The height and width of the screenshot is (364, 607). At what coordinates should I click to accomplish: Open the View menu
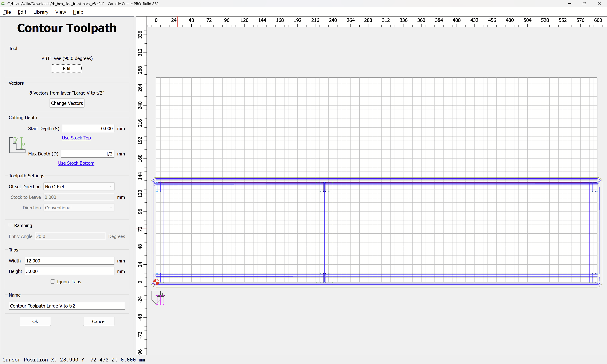click(60, 12)
